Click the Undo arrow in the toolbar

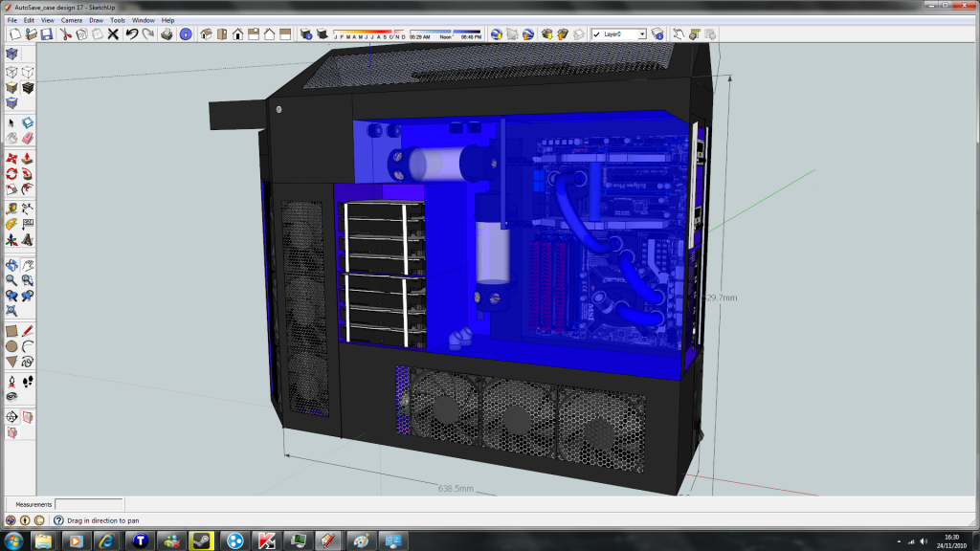132,34
